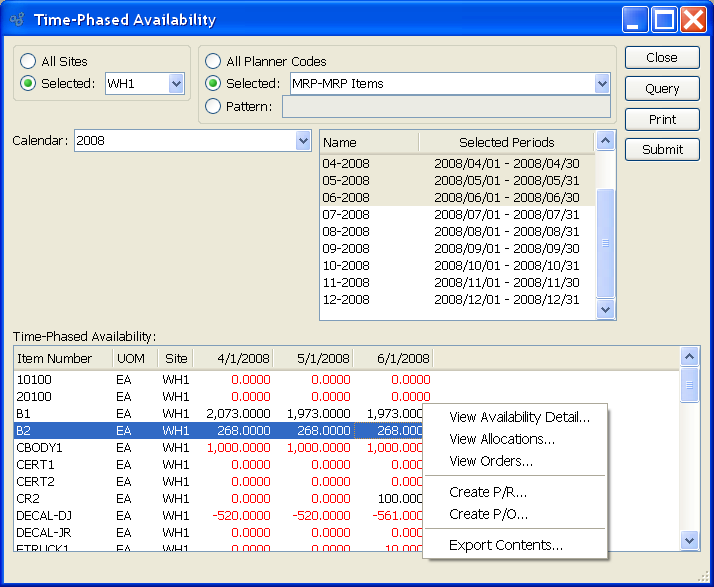This screenshot has width=714, height=587.
Task: Maximize the Time-Phased Availability window
Action: click(x=665, y=19)
